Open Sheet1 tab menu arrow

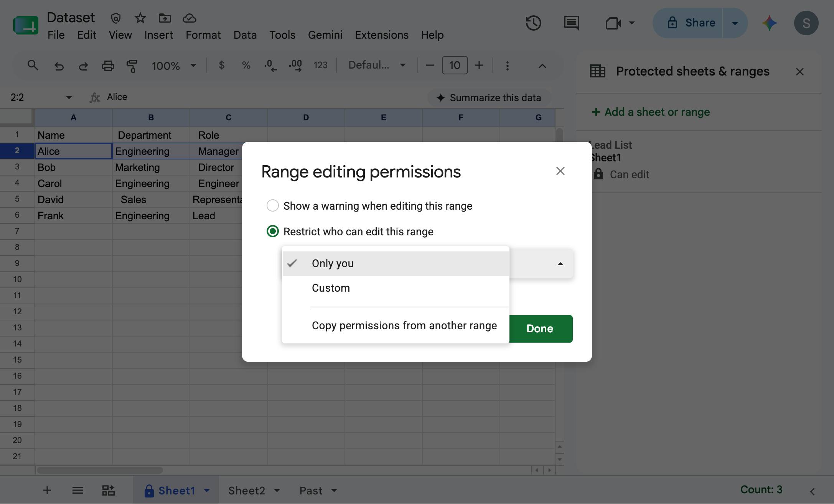point(207,490)
